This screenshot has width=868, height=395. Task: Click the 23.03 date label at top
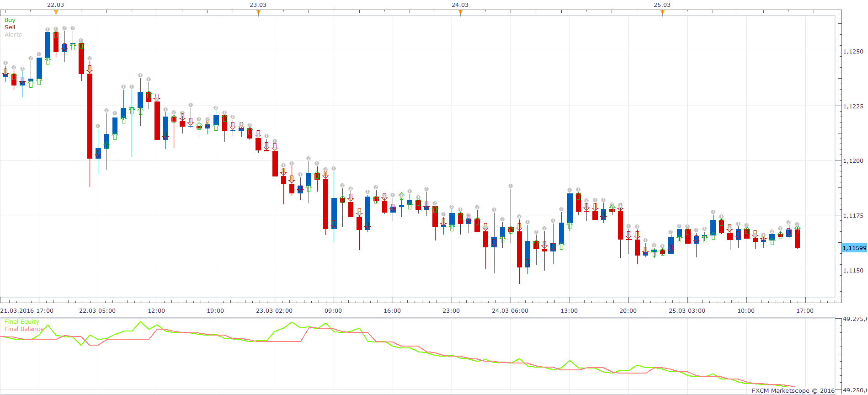coord(258,5)
